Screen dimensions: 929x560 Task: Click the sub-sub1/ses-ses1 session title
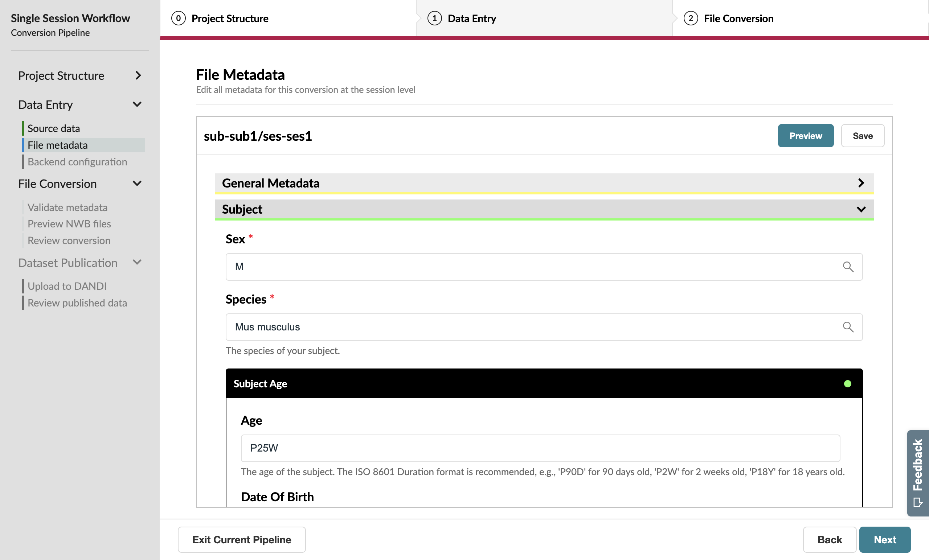click(x=258, y=136)
